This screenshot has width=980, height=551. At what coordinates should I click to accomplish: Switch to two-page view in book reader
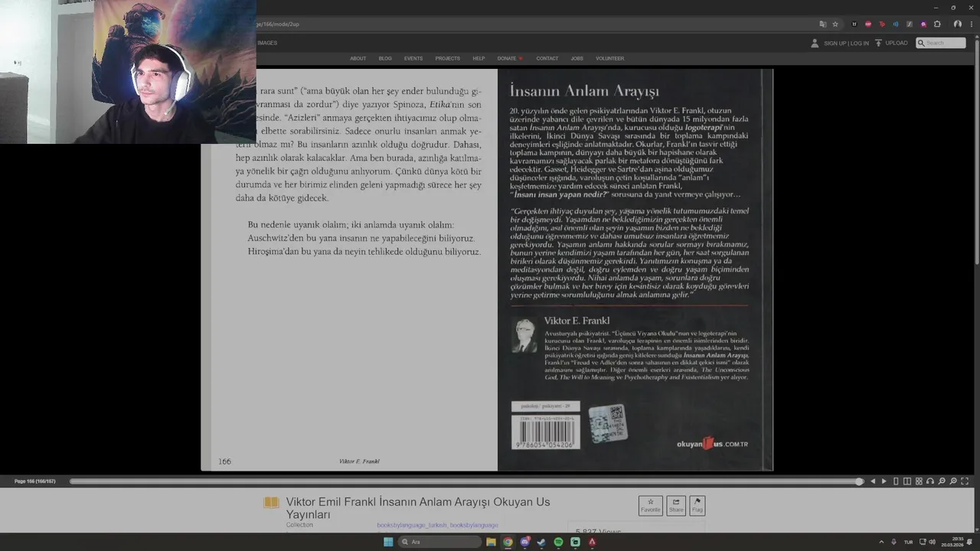(x=907, y=481)
